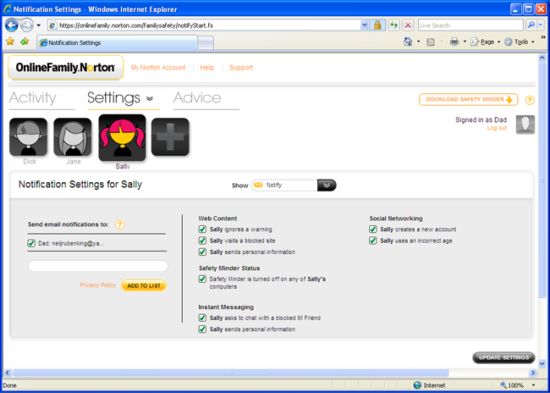Click the Log out link
Viewport: 550px width, 393px height.
[497, 128]
